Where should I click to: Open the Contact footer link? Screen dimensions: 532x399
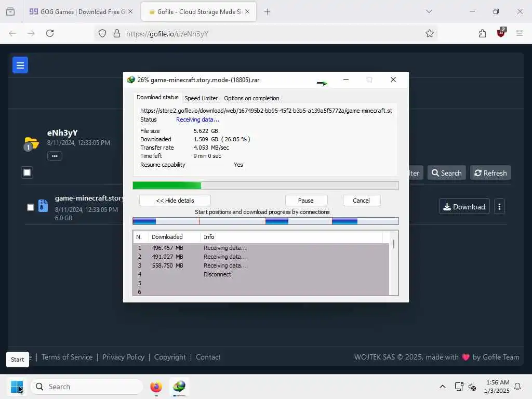[x=208, y=357]
